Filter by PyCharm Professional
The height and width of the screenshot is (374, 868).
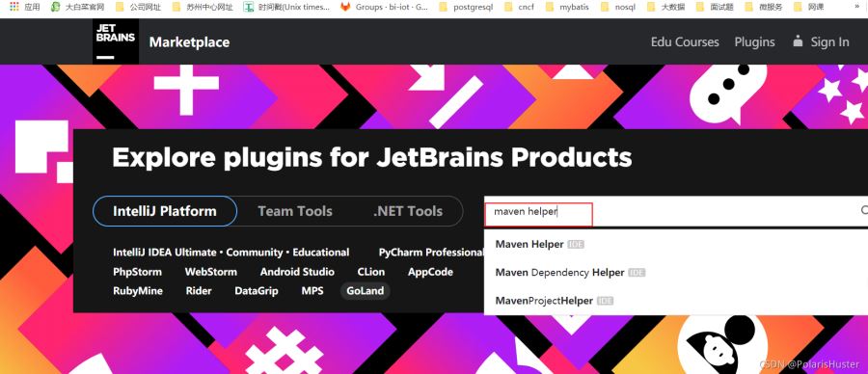pos(431,253)
